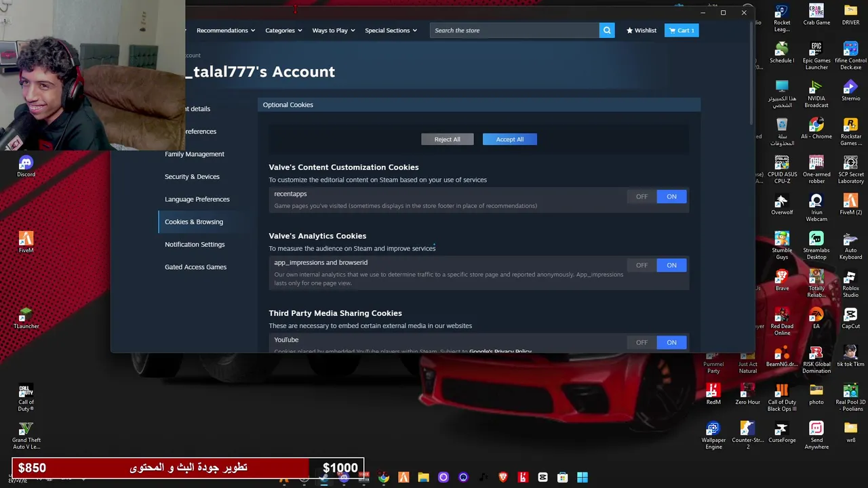Open the Wallpaper Engine desktop icon
This screenshot has width=868, height=488.
coord(713,436)
